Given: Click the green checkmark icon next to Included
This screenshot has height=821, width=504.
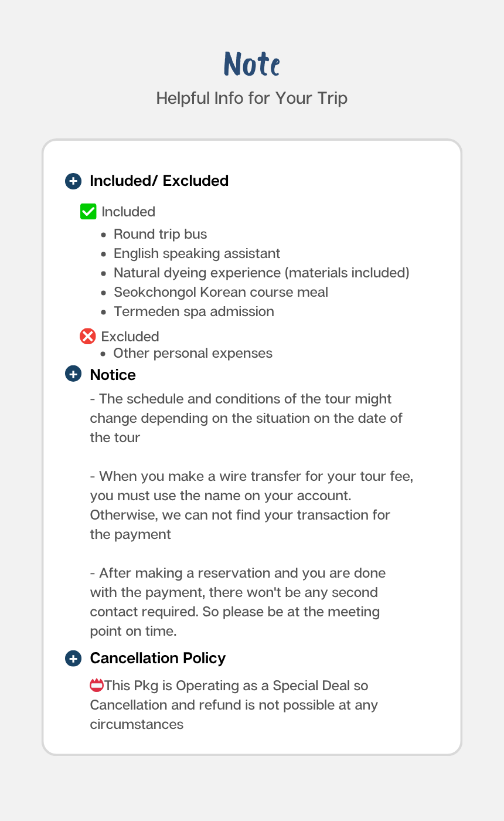Looking at the screenshot, I should [88, 212].
